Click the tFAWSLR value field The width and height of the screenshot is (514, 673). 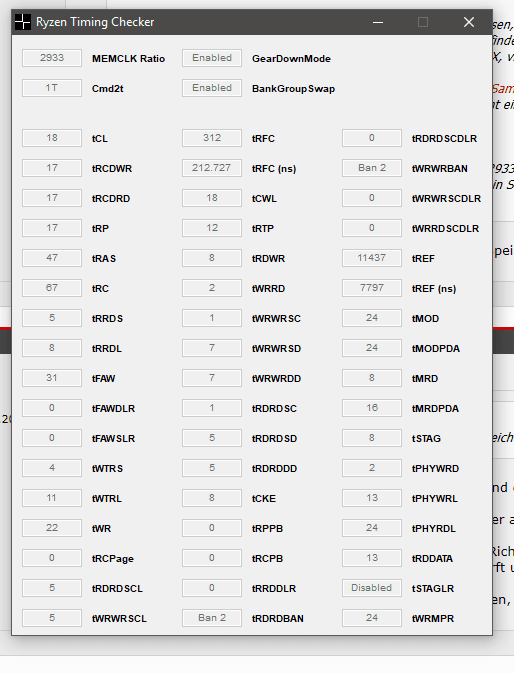click(52, 438)
